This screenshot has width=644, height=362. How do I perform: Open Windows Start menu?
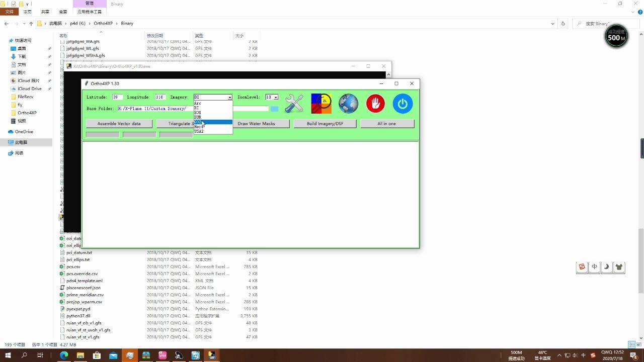pos(8,355)
